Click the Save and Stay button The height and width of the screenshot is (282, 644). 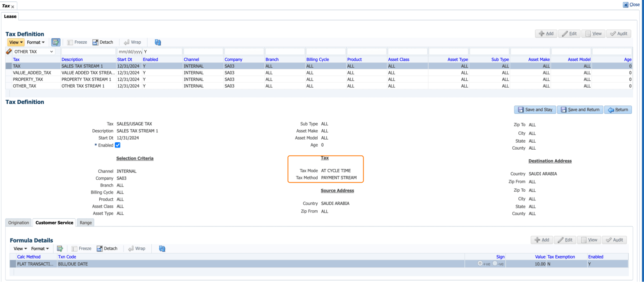coord(535,110)
